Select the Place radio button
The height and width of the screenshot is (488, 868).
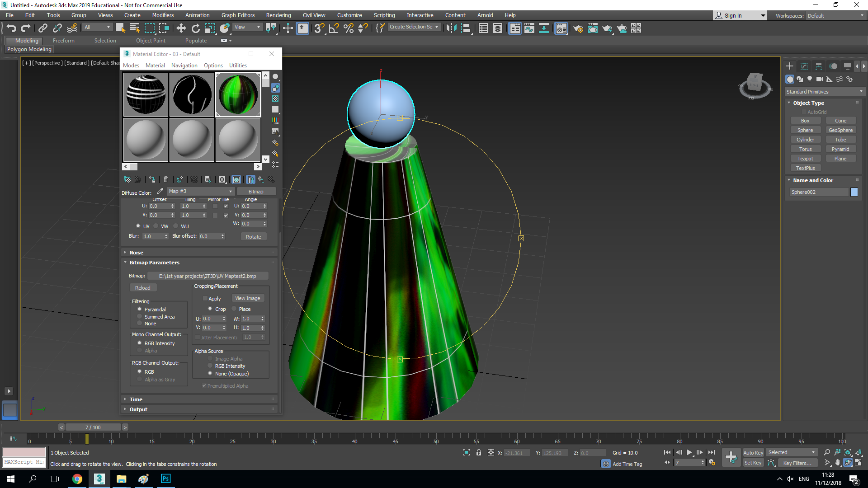pyautogui.click(x=234, y=309)
